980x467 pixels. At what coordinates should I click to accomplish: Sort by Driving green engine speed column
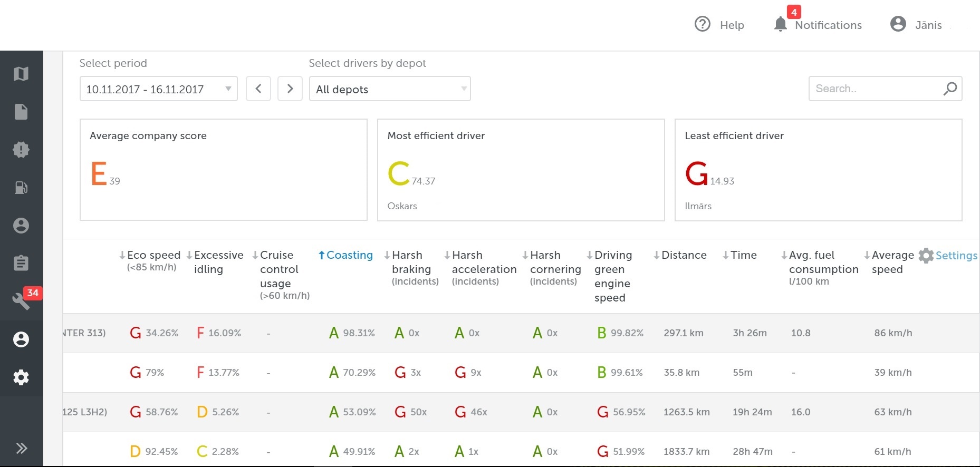[x=609, y=276]
